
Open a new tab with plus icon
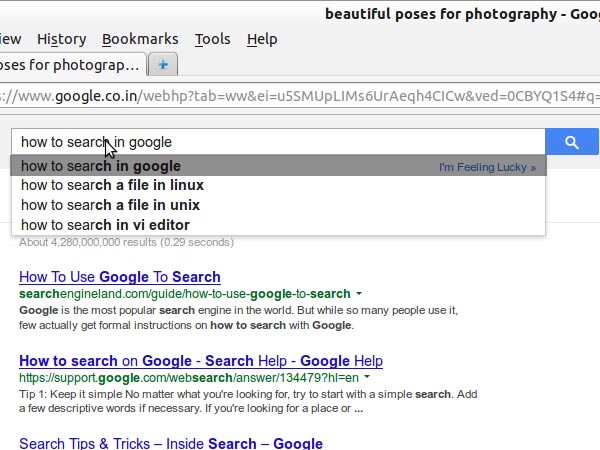[x=163, y=64]
